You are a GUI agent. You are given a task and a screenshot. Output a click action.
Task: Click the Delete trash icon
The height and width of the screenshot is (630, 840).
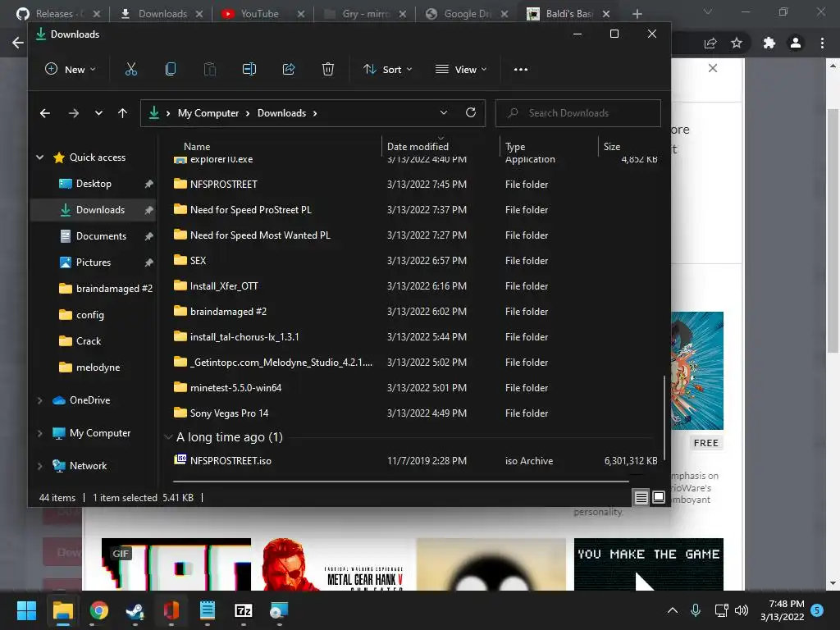[328, 69]
